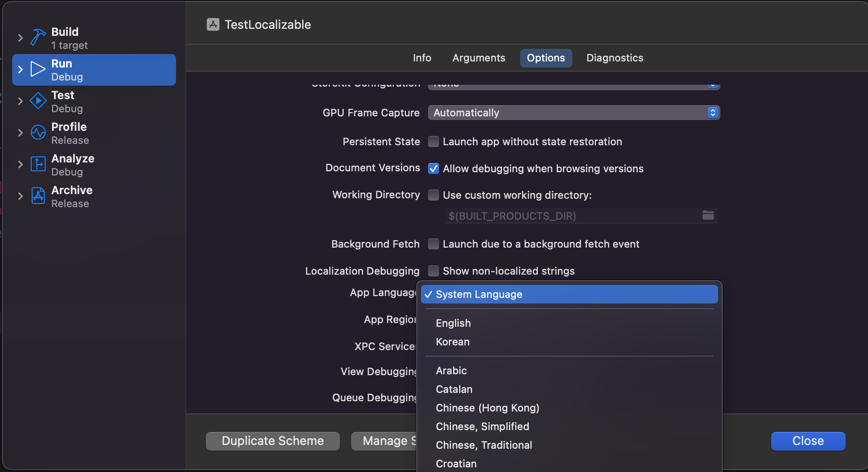Viewport: 868px width, 472px height.
Task: Click the Close button
Action: [808, 441]
